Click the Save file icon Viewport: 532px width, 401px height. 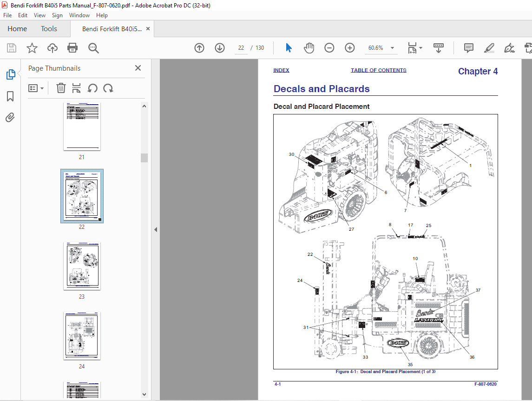coord(12,48)
